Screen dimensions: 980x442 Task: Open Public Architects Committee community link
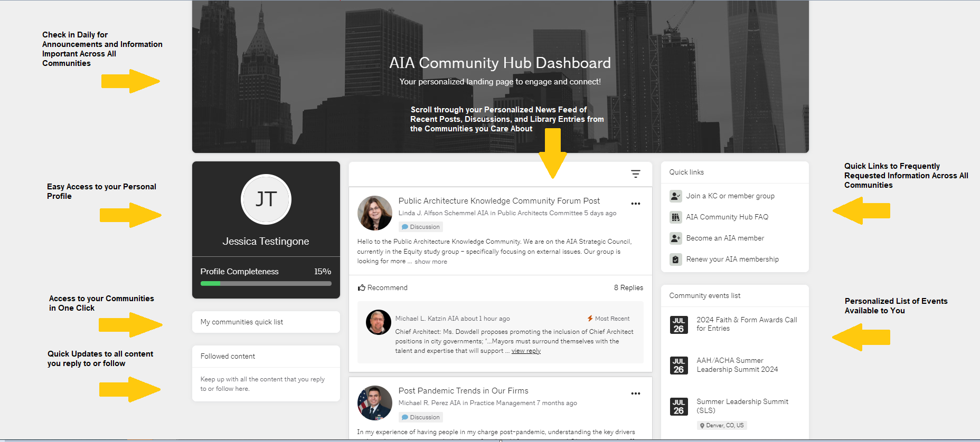[540, 213]
